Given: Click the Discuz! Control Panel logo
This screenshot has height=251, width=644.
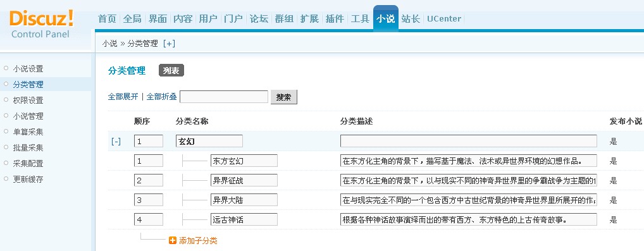Looking at the screenshot, I should pyautogui.click(x=42, y=24).
